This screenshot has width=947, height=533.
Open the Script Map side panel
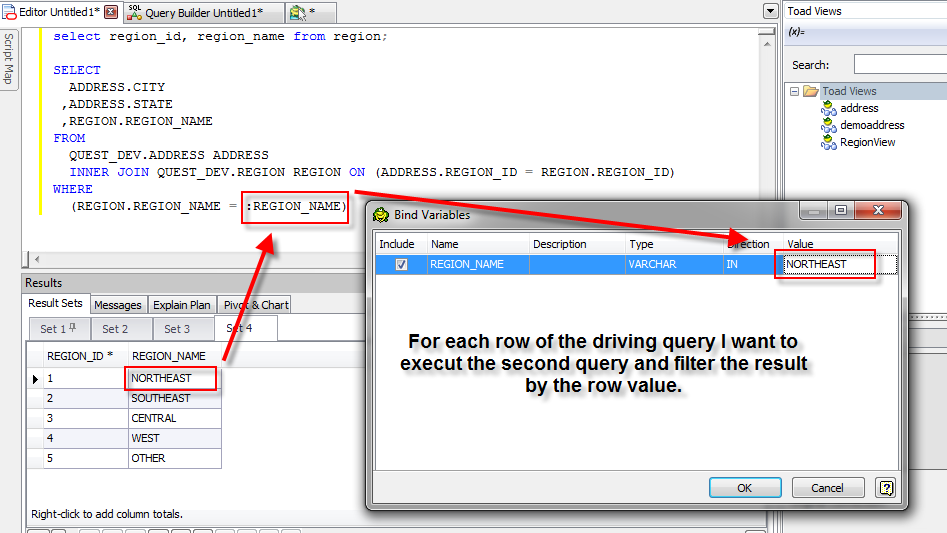8,59
